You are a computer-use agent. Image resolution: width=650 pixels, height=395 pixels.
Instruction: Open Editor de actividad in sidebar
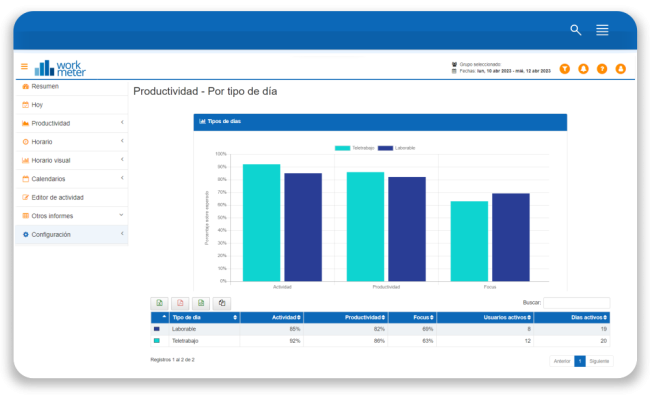pos(57,198)
